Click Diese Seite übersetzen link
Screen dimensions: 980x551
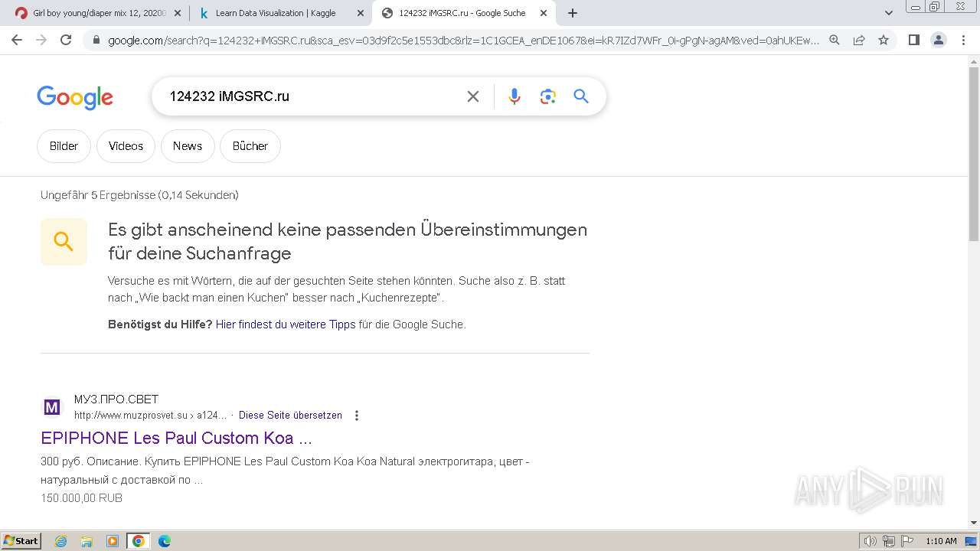[290, 416]
